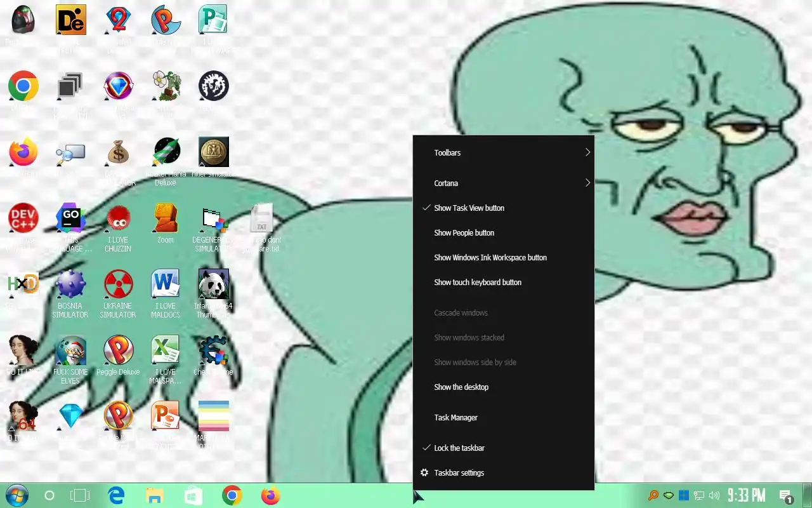Select the gold coin emblem desktop shortcut
Viewport: 812px width, 508px height.
[213, 152]
